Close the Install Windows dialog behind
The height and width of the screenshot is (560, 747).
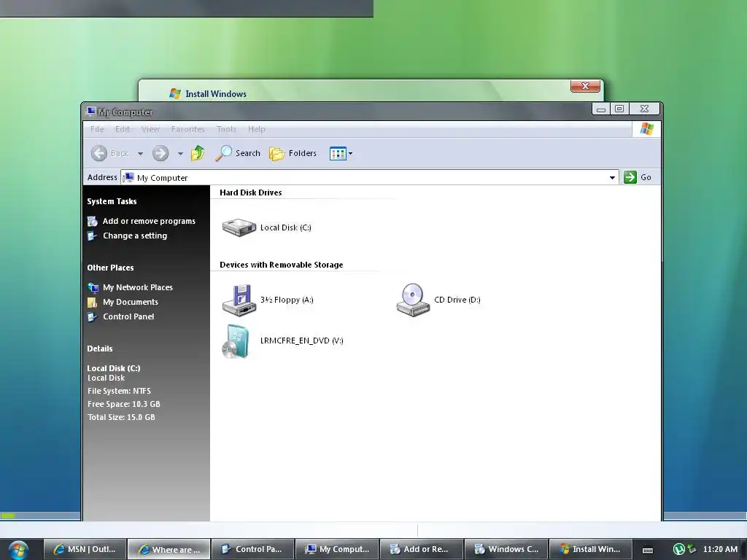tap(585, 86)
